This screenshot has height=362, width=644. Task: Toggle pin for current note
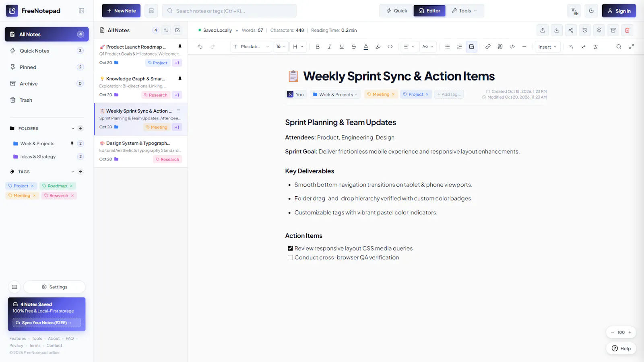click(599, 30)
